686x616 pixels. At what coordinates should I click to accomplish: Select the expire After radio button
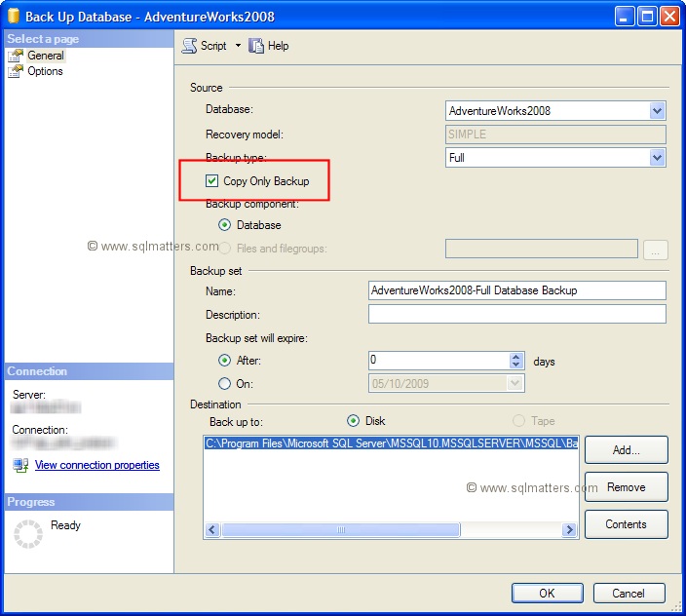pos(224,361)
